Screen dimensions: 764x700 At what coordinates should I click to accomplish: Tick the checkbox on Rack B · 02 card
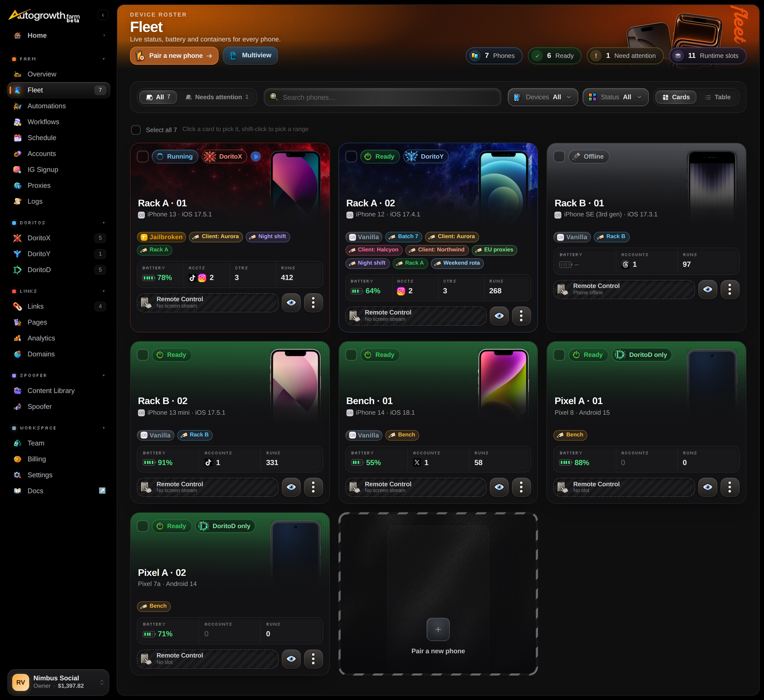pos(143,355)
